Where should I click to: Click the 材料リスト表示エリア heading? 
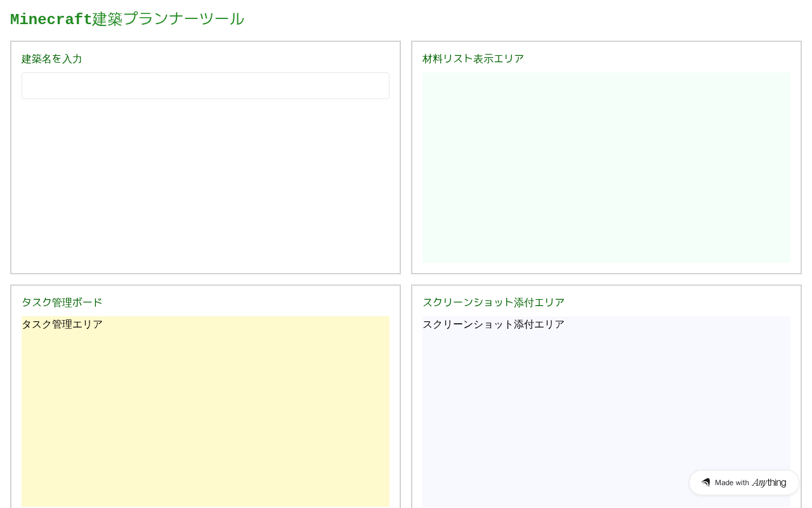[473, 59]
